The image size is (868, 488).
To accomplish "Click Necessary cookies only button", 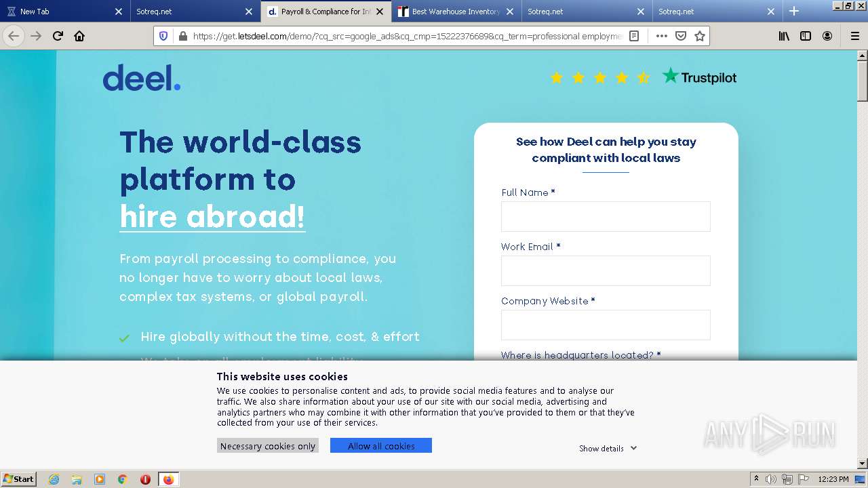I will tap(268, 445).
